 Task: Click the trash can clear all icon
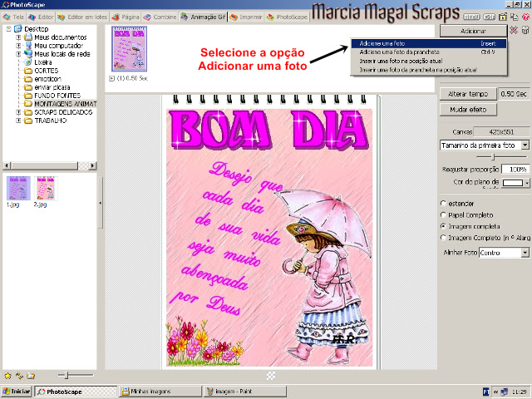pos(525,30)
